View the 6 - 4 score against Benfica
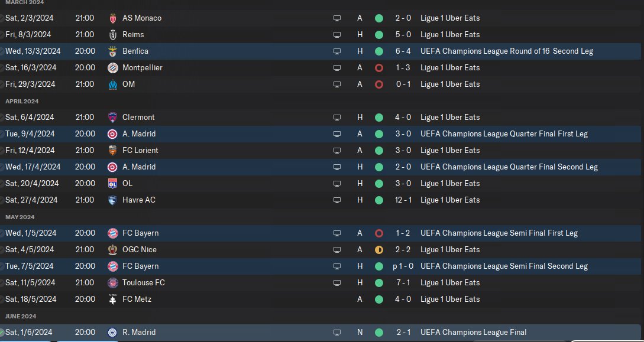Screen dimensions: 644x342 click(x=403, y=51)
